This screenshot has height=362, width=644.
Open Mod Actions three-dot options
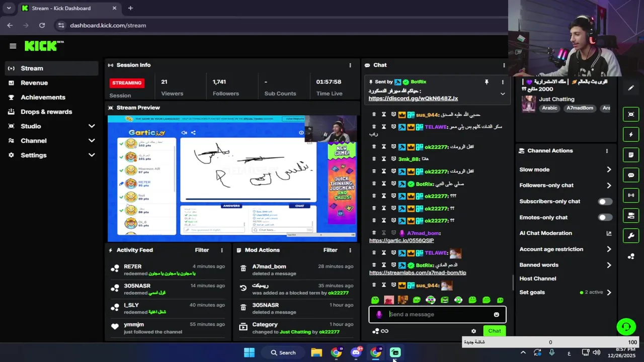350,250
